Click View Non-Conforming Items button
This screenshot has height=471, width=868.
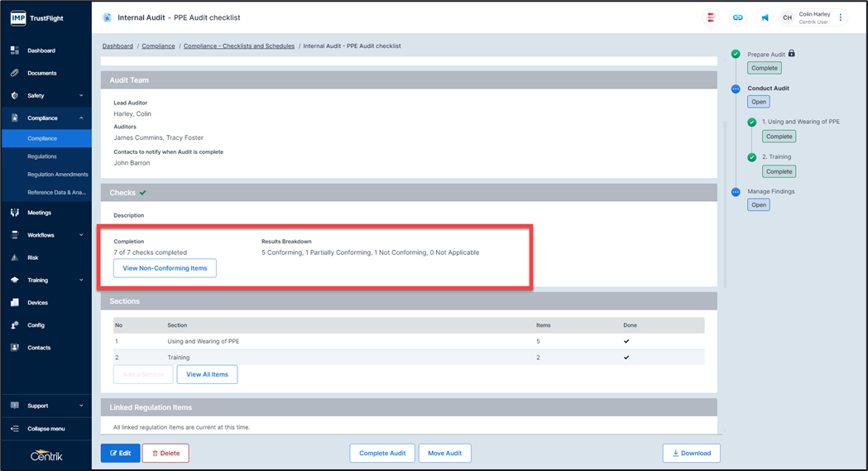coord(165,268)
